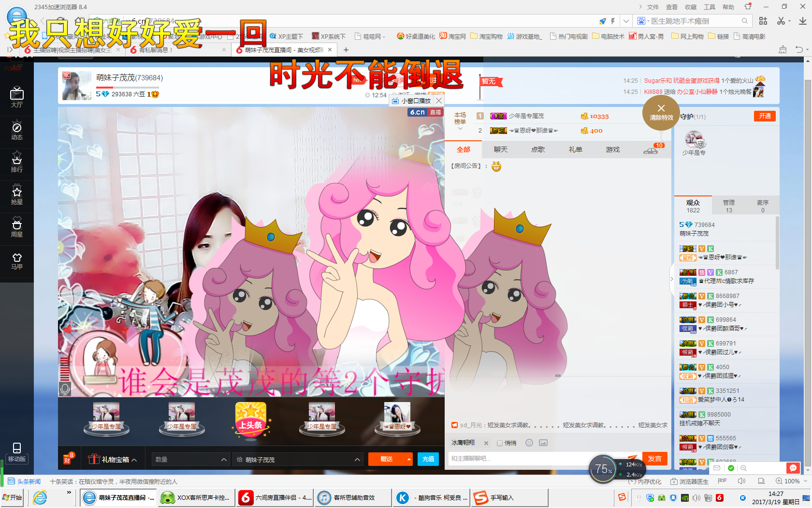Viewport: 812px width, 508px height.
Task: Click the browser skin shirt icon
Action: tap(748, 7)
